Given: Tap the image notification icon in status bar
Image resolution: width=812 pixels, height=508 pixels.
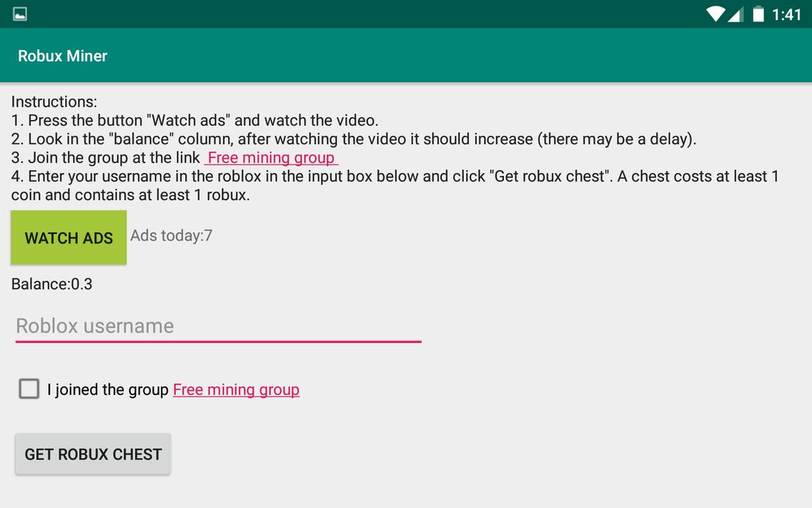Looking at the screenshot, I should pos(20,14).
